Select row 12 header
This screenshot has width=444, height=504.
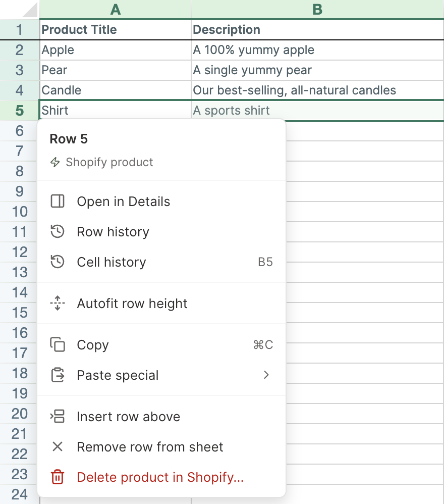(19, 252)
